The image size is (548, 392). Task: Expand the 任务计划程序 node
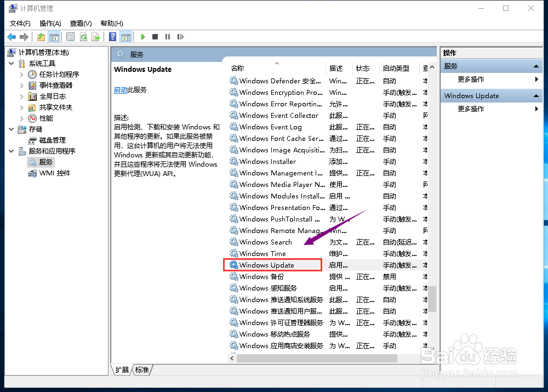[x=22, y=75]
